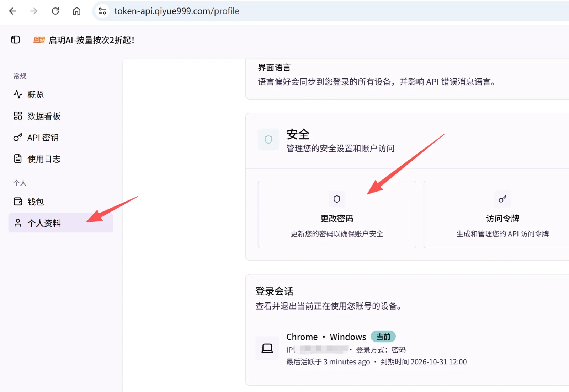569x392 pixels.
Task: Select 个人资料 profile in sidebar
Action: (x=60, y=223)
